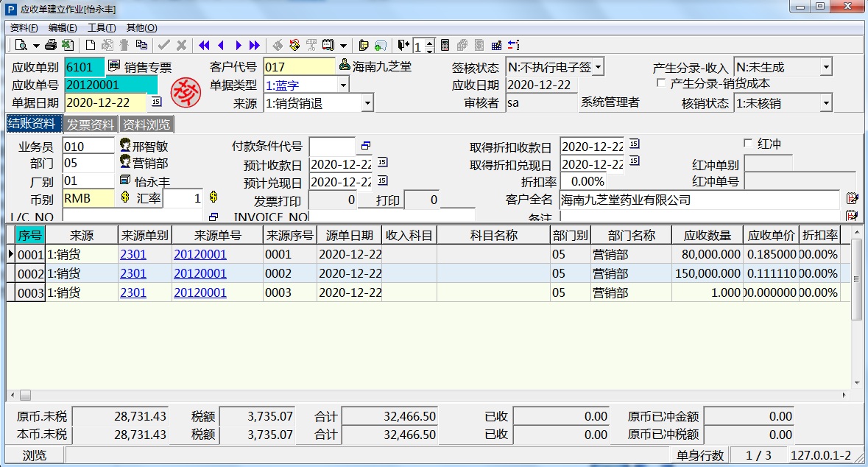868x467 pixels.
Task: Click the toolbar number stepper arrows
Action: click(429, 46)
